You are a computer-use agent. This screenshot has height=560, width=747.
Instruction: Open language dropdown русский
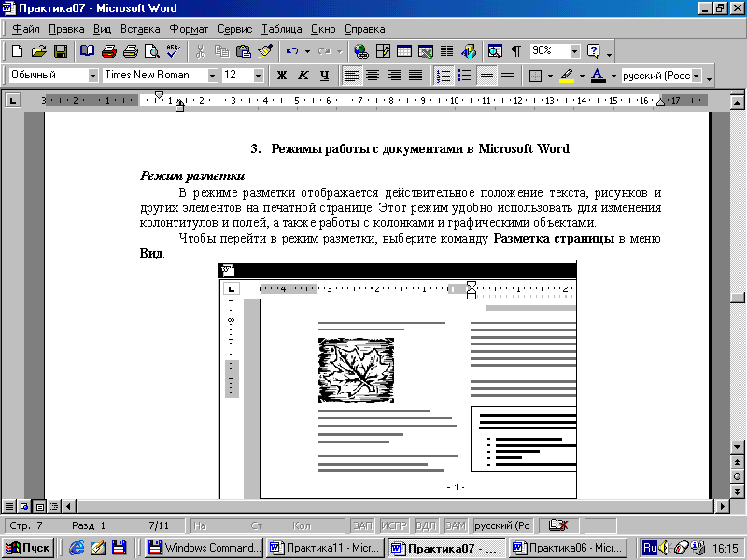tap(697, 76)
